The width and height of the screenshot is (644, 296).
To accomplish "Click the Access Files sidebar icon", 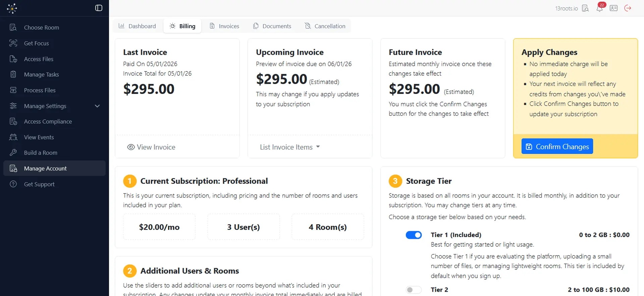I will [x=13, y=59].
